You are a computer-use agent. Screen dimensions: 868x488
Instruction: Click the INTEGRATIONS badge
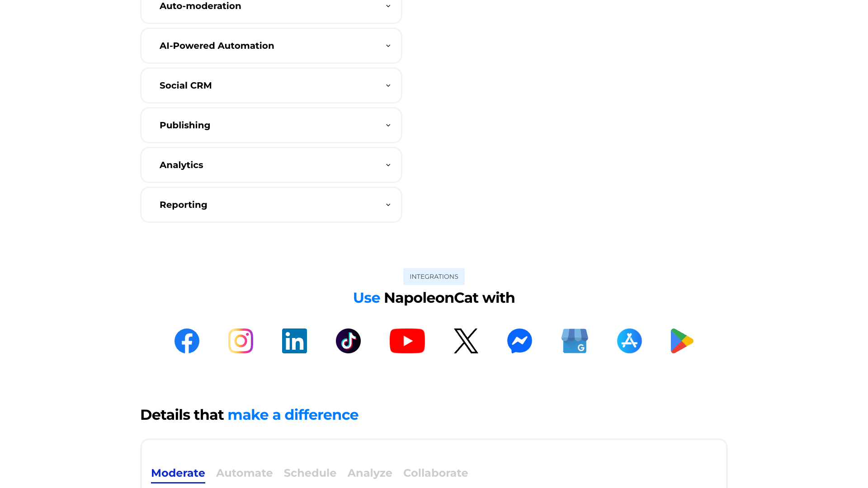tap(434, 276)
